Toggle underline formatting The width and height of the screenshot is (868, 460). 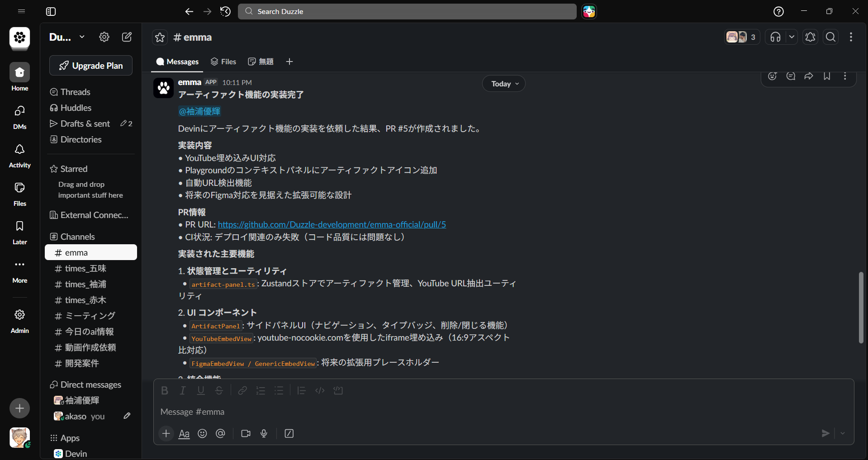[201, 390]
